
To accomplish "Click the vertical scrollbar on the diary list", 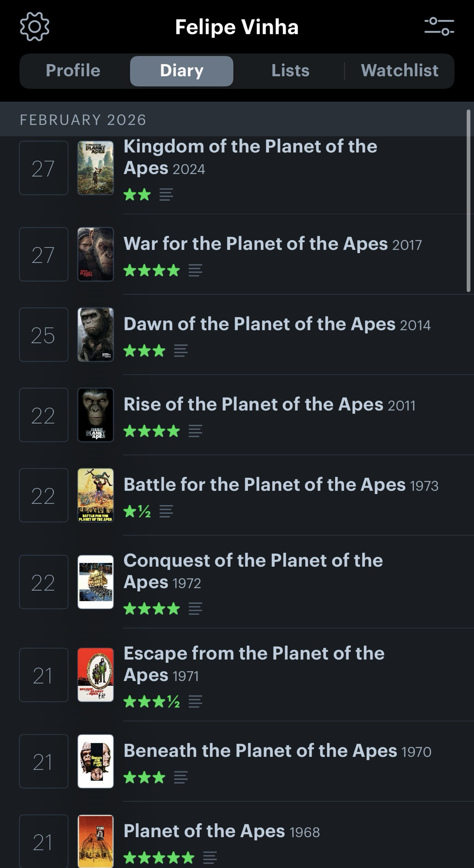I will (468, 201).
